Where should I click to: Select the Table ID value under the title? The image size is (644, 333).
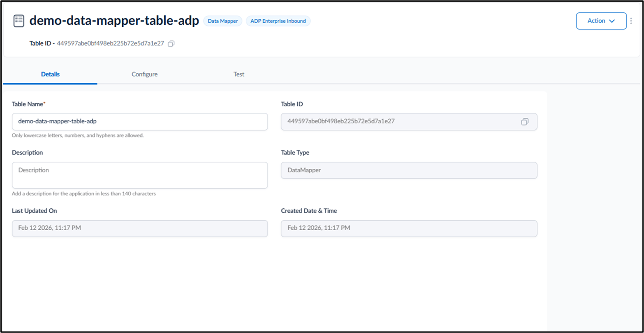110,43
